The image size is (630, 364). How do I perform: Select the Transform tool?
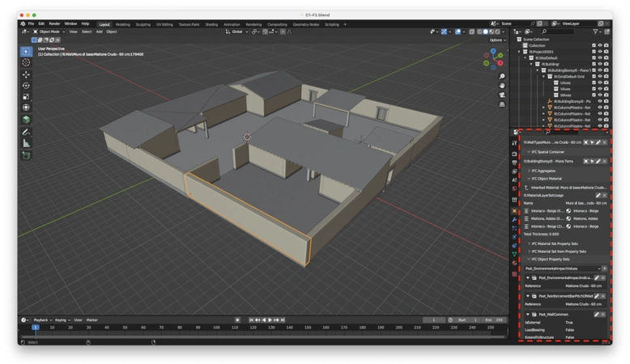26,107
